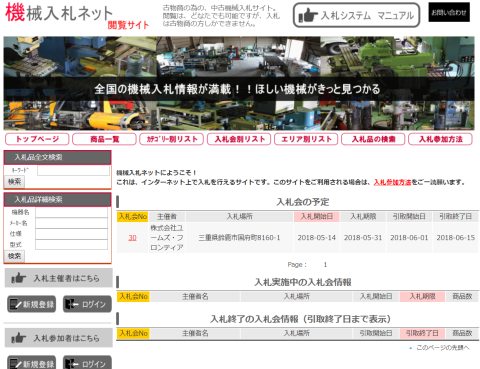Click 検索 button under detailed search
The image size is (480, 369).
click(14, 256)
